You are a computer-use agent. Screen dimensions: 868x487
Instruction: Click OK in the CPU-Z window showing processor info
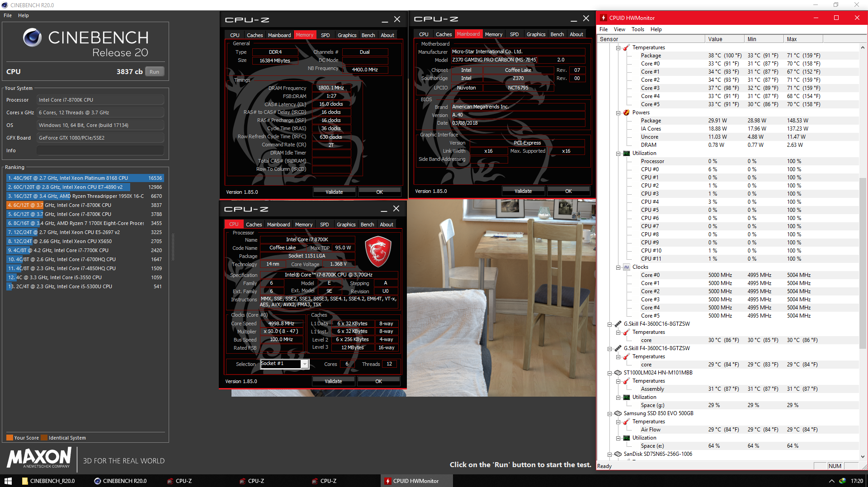[x=378, y=381]
